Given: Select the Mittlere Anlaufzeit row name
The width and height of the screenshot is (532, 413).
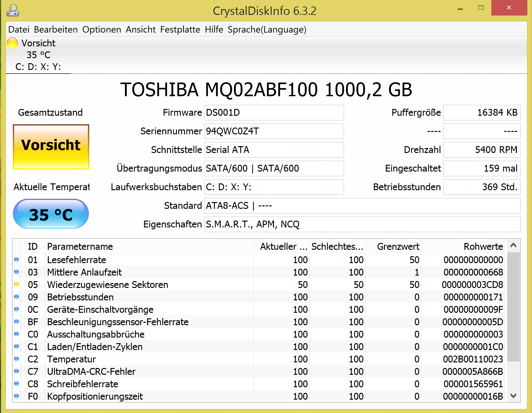Looking at the screenshot, I should 84,272.
